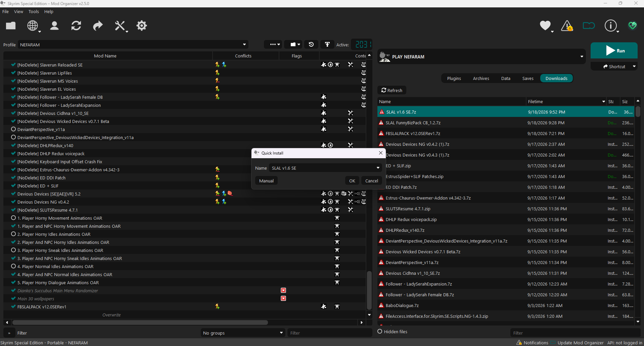644x346 pixels.
Task: Open the Tools wrench and screwdriver icon
Action: pyautogui.click(x=120, y=26)
